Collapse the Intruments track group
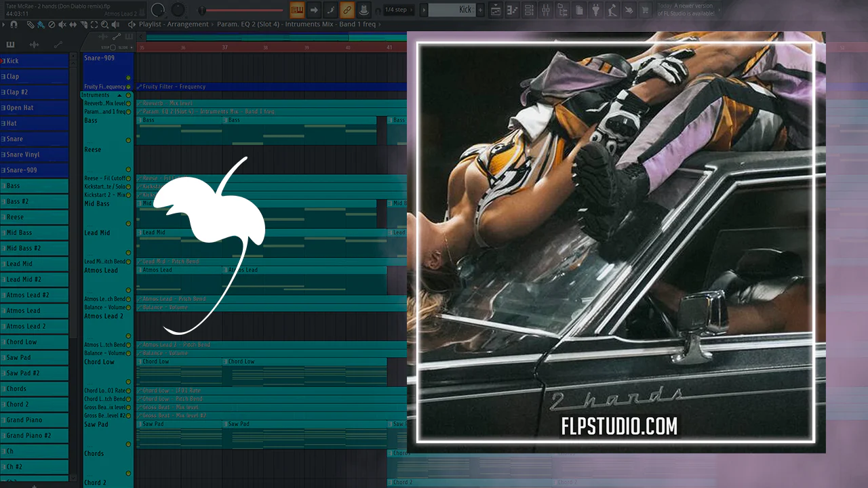Viewport: 868px width, 488px height. point(120,95)
